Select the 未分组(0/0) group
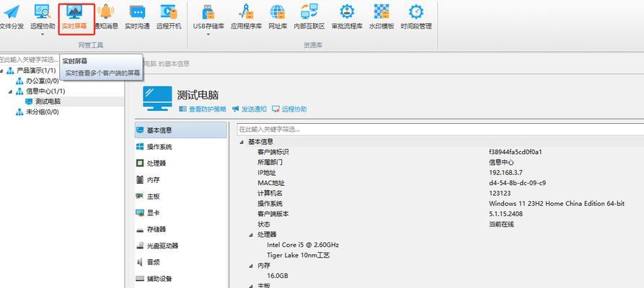 click(x=43, y=112)
